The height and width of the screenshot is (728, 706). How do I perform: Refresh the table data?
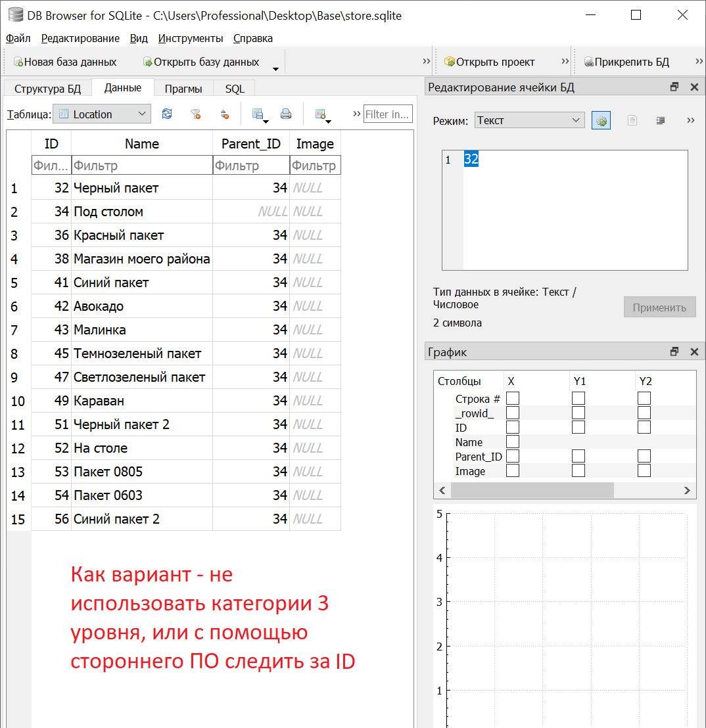coord(167,114)
